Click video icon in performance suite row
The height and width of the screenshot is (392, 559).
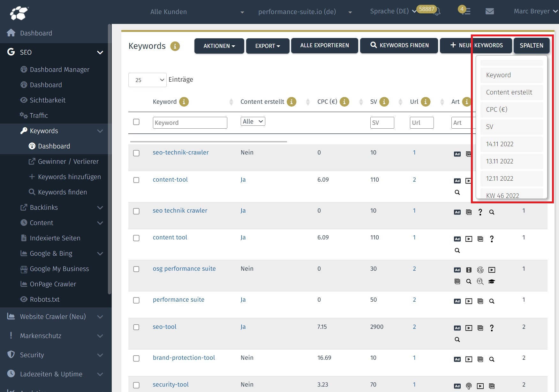point(469,301)
